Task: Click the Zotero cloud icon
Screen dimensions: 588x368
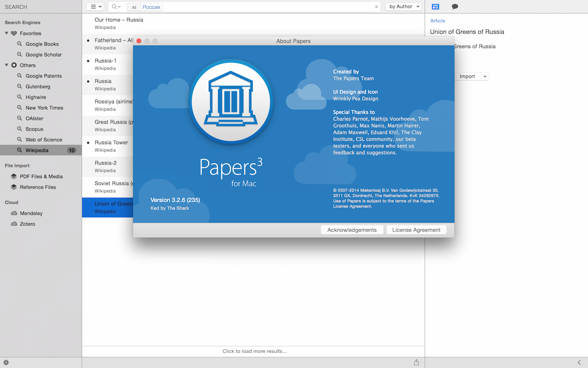Action: click(x=14, y=224)
